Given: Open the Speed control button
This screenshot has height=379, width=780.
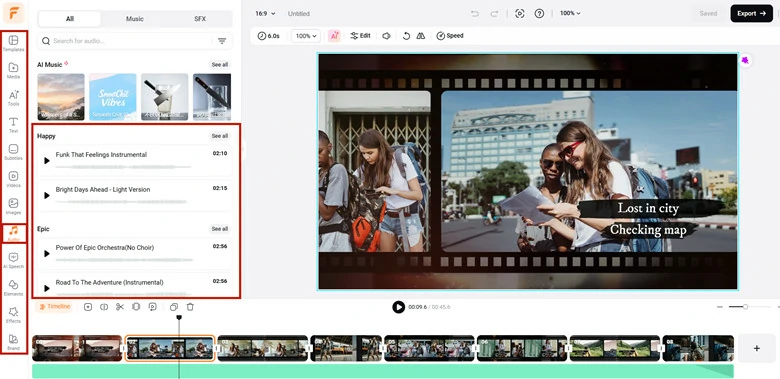Looking at the screenshot, I should [x=450, y=36].
